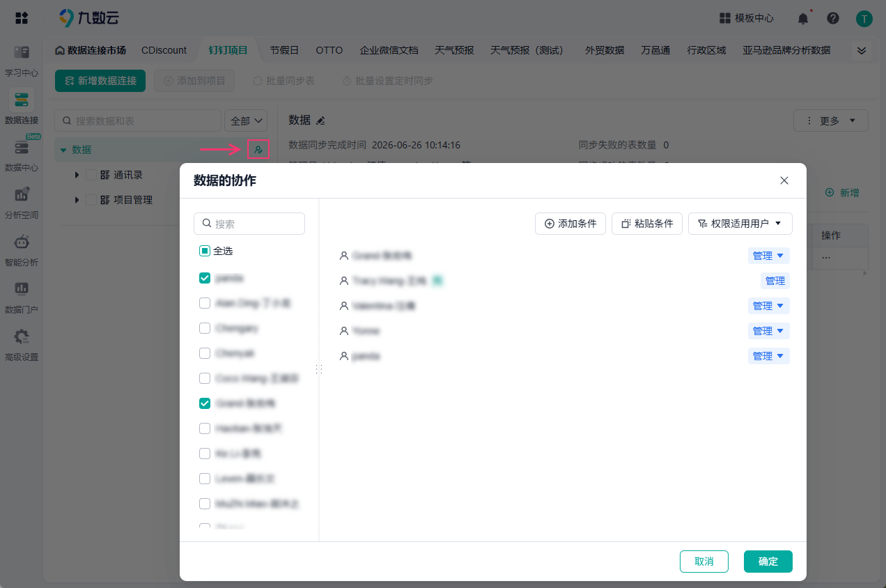This screenshot has width=886, height=588.
Task: Confirm with 确定 button
Action: click(768, 562)
